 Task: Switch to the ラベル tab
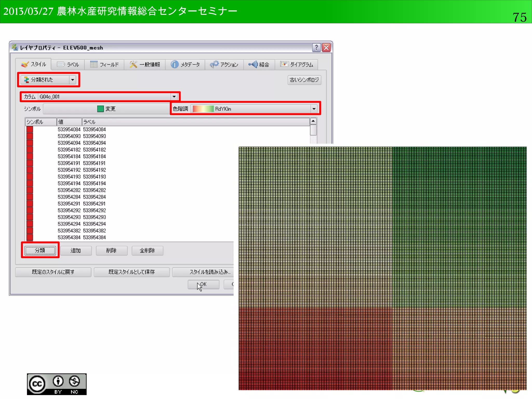(68, 64)
